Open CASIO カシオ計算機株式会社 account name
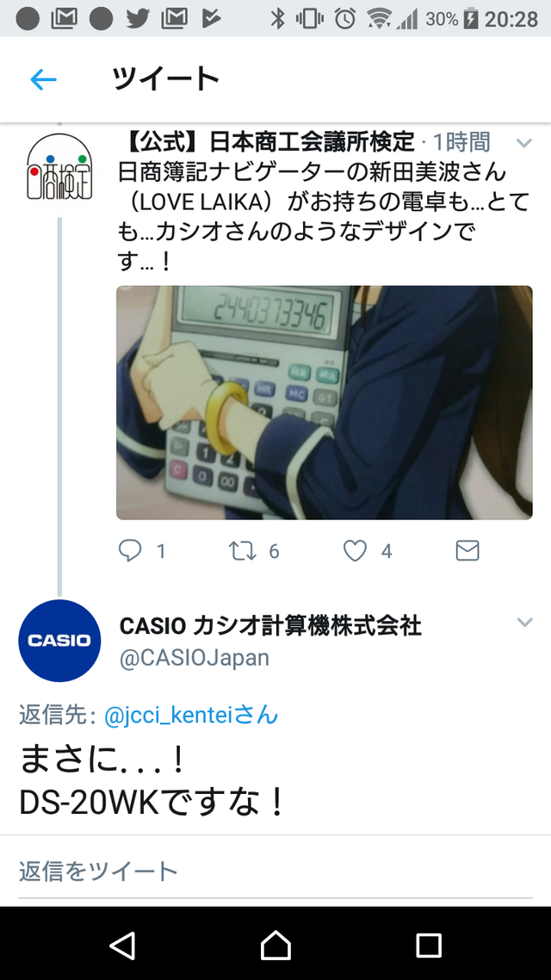Image resolution: width=551 pixels, height=980 pixels. [269, 625]
